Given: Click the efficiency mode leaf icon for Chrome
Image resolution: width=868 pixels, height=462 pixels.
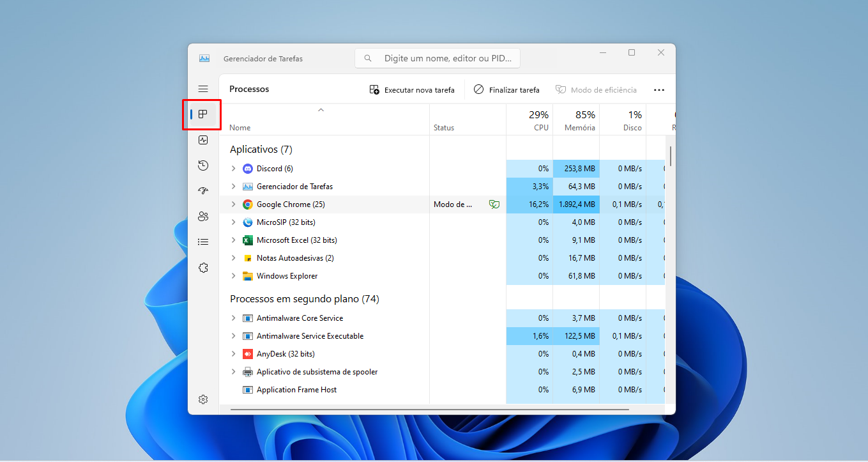Looking at the screenshot, I should pyautogui.click(x=494, y=204).
